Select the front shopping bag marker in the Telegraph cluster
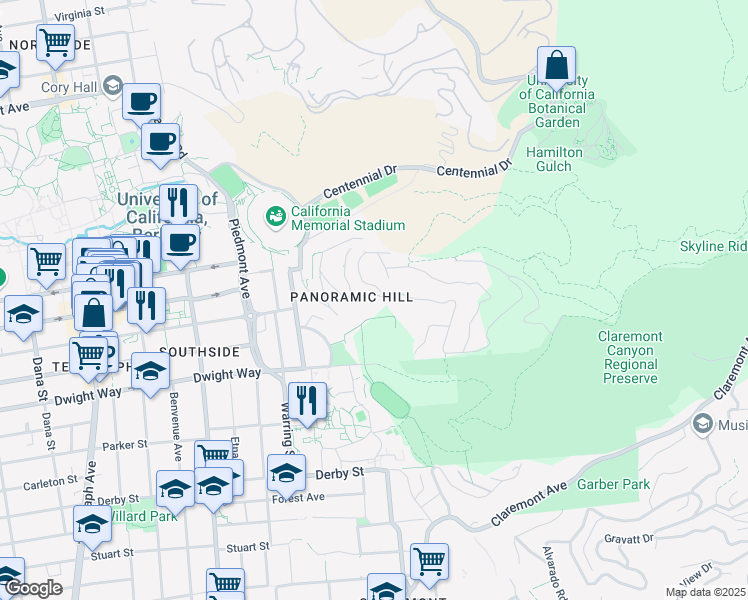Image resolution: width=748 pixels, height=600 pixels. point(94,313)
